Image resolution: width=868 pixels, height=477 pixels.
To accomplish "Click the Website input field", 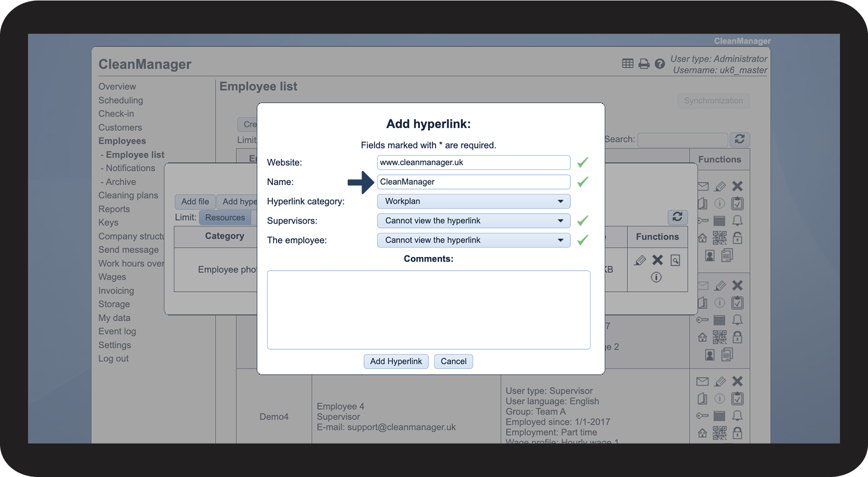I will [x=474, y=163].
